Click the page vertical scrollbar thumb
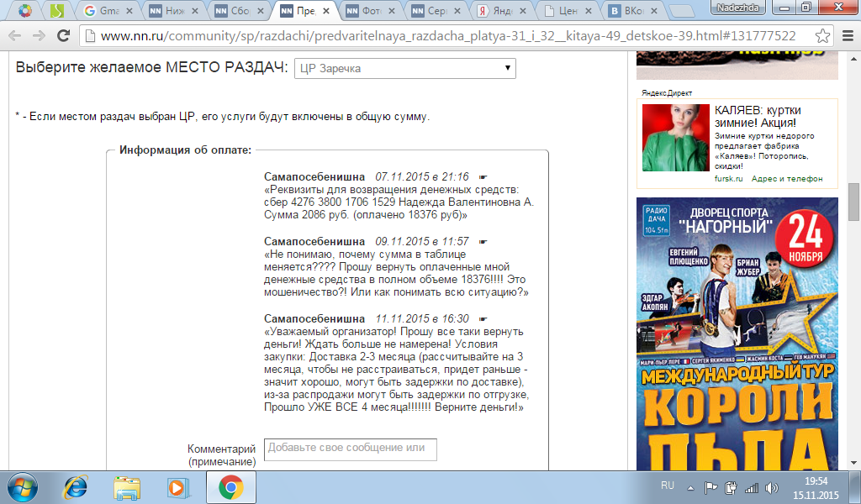The height and width of the screenshot is (504, 861). coord(854,202)
